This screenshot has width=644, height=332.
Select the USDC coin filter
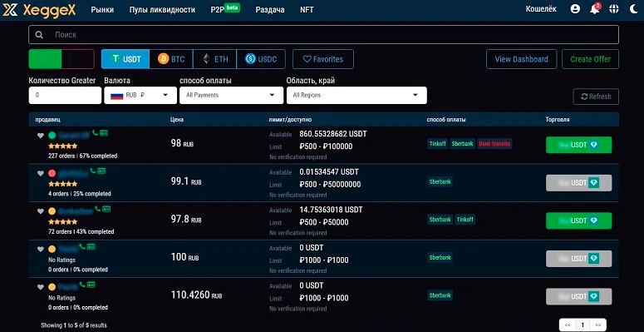pyautogui.click(x=261, y=59)
